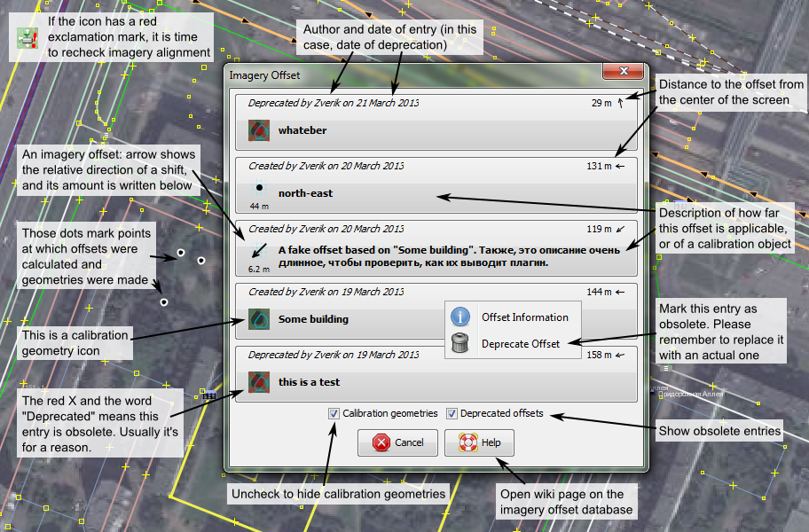Toggle the Deprecated offsets checkbox
Viewport: 809px width, 532px height.
coord(452,413)
